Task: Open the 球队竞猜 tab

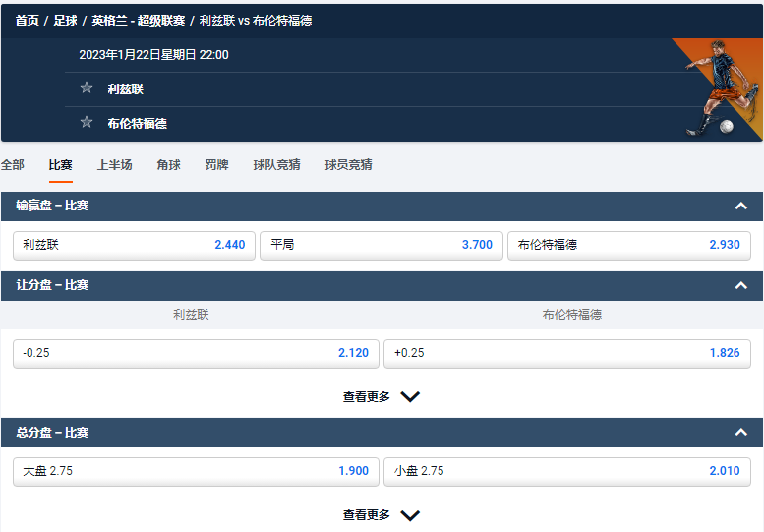Action: click(x=276, y=165)
